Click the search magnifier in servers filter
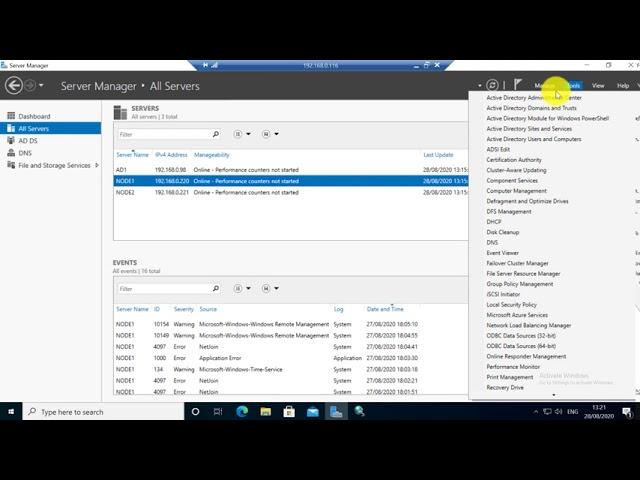Image resolution: width=640 pixels, height=480 pixels. tap(215, 134)
